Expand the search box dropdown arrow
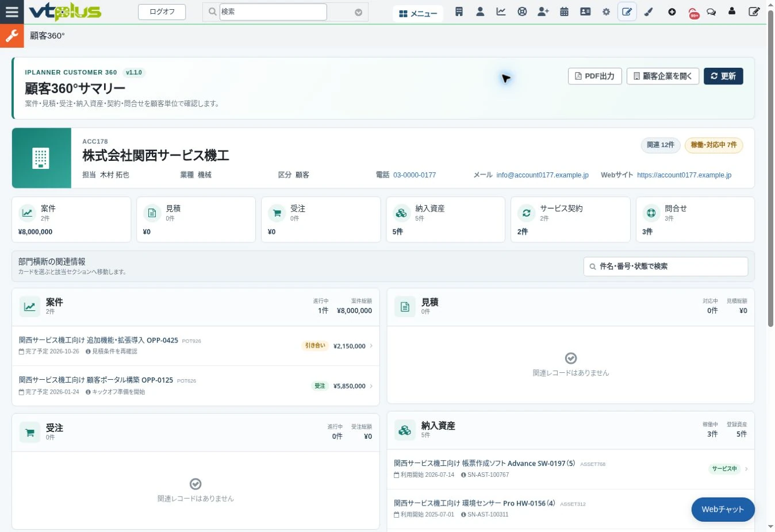The image size is (775, 532). [358, 12]
